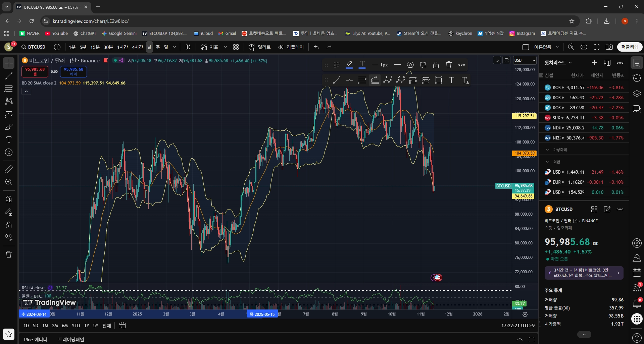Delete the selected drawing with trash icon
Image resolution: width=644 pixels, height=344 pixels.
pos(449,65)
